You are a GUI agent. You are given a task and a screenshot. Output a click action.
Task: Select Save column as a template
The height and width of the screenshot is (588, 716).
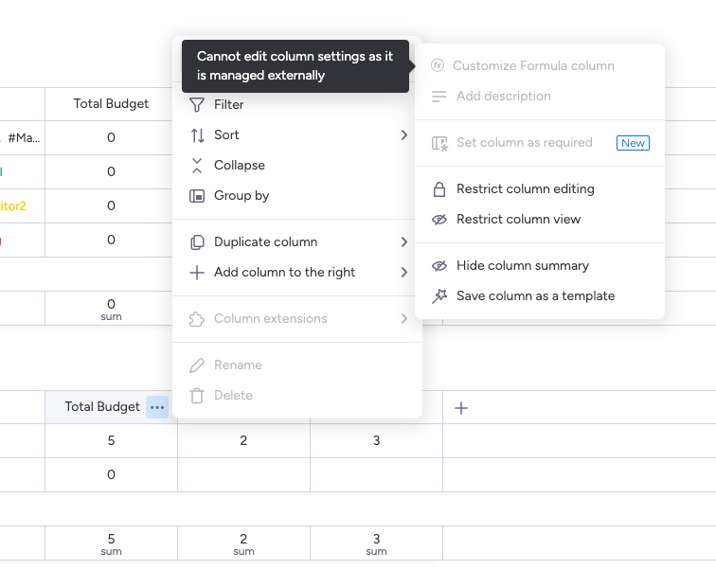coord(535,296)
